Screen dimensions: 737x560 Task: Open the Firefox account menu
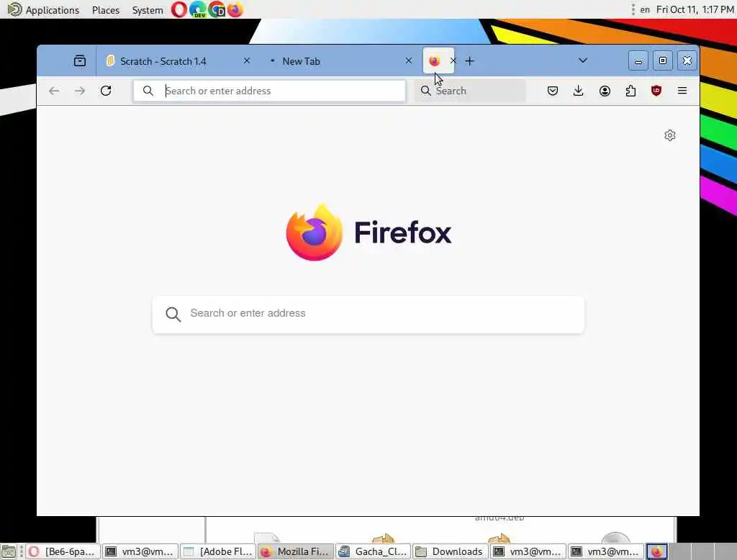pos(605,91)
